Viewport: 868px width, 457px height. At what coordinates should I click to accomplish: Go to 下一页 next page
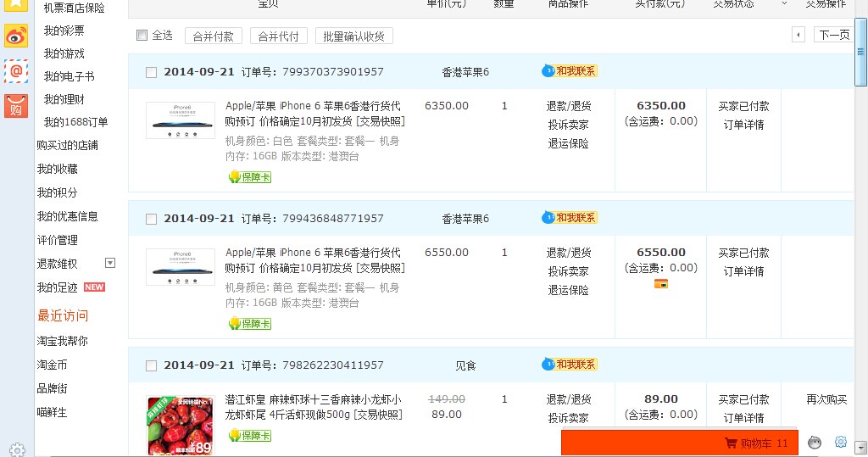tap(834, 35)
